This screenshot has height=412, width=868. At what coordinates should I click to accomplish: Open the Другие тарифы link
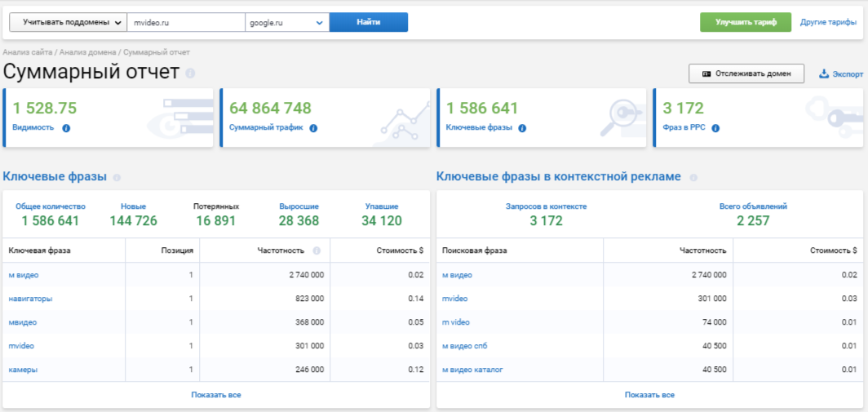click(828, 23)
